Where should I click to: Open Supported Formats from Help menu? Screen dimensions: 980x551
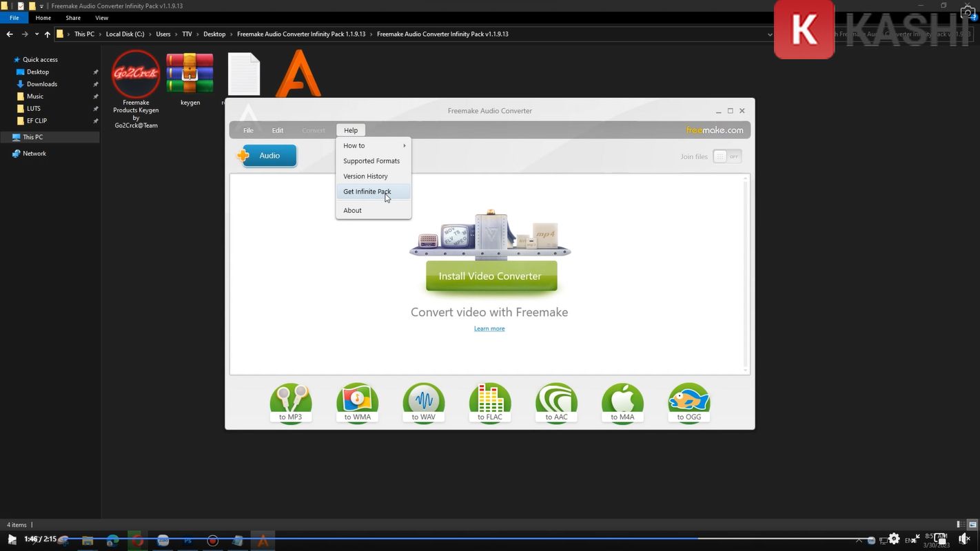coord(371,161)
